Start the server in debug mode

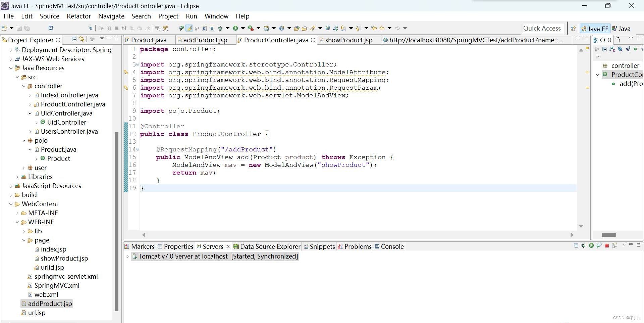pyautogui.click(x=584, y=245)
